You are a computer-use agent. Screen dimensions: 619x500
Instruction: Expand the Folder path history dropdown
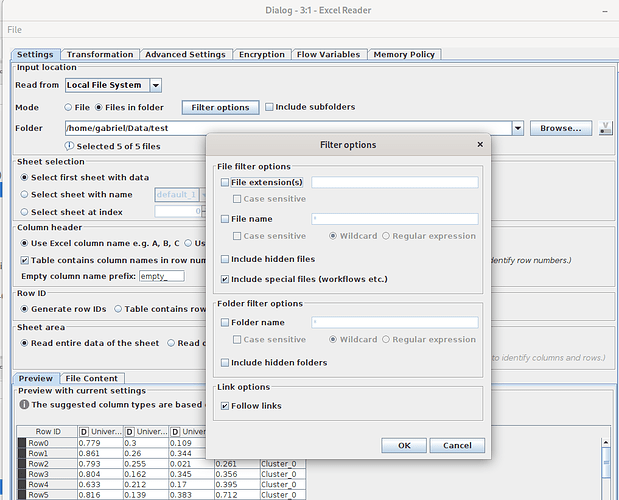pyautogui.click(x=518, y=128)
